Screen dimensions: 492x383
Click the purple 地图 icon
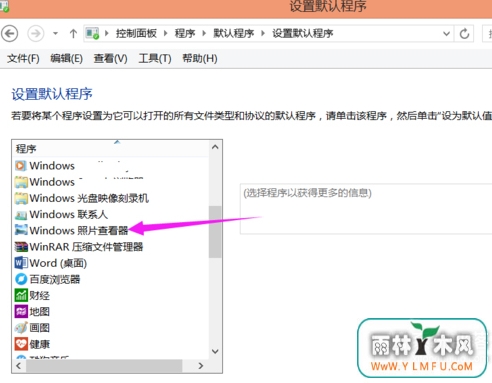21,312
